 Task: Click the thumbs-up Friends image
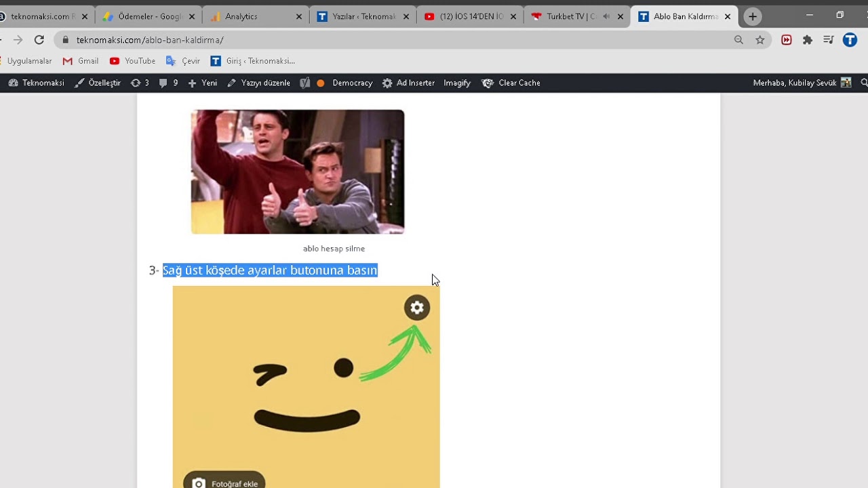[298, 171]
